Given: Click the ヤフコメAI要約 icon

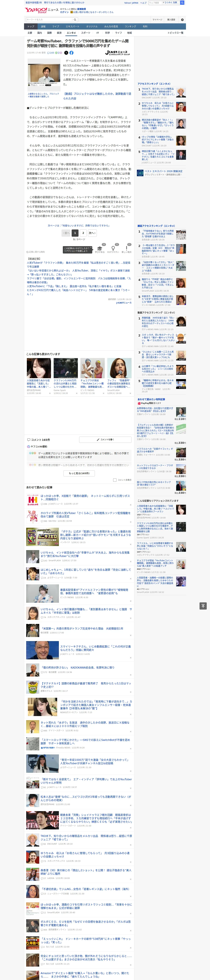Looking at the screenshot, I should tap(29, 447).
